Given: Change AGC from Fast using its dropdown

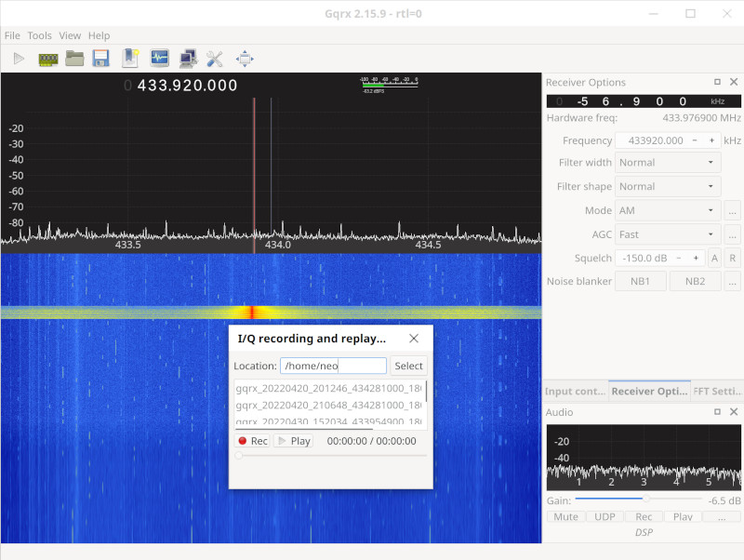Looking at the screenshot, I should (668, 233).
